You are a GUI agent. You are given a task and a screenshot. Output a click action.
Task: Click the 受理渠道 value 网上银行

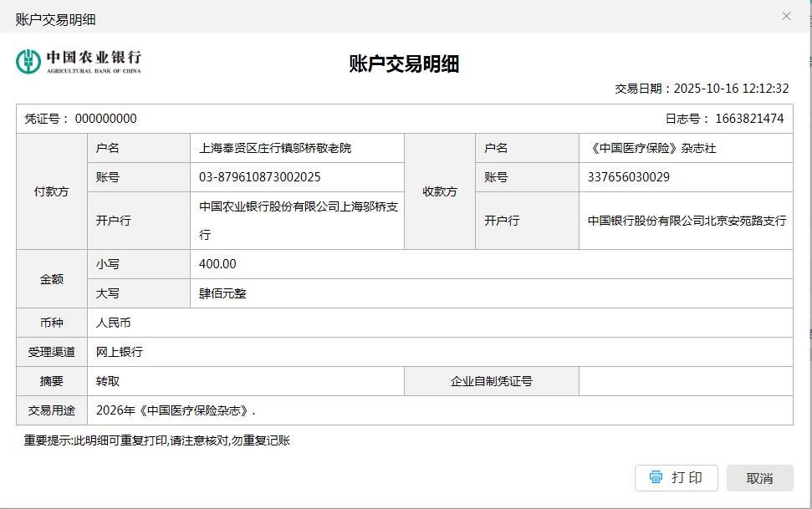coord(120,352)
